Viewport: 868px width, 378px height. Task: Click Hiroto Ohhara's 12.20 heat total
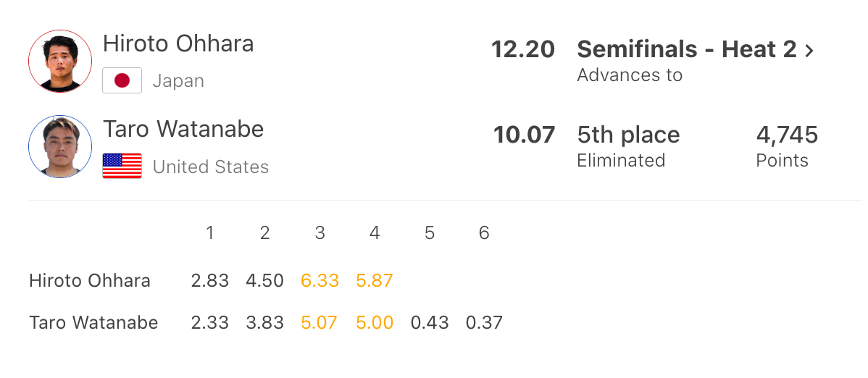point(523,49)
